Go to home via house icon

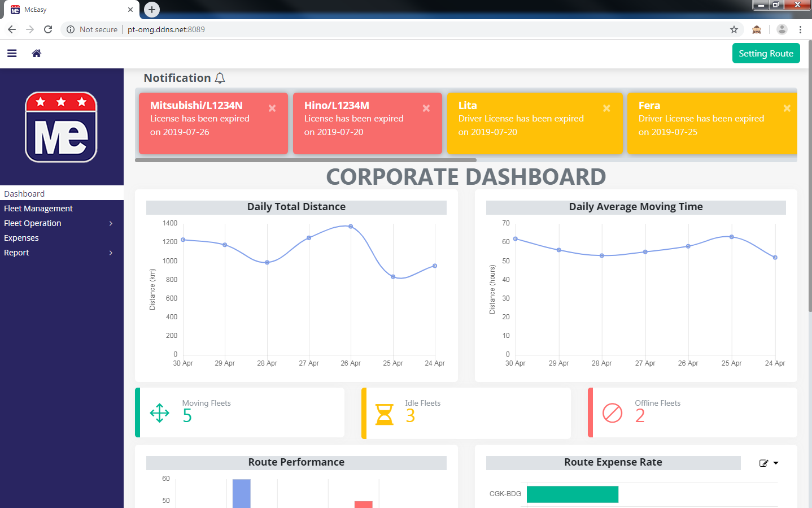37,53
